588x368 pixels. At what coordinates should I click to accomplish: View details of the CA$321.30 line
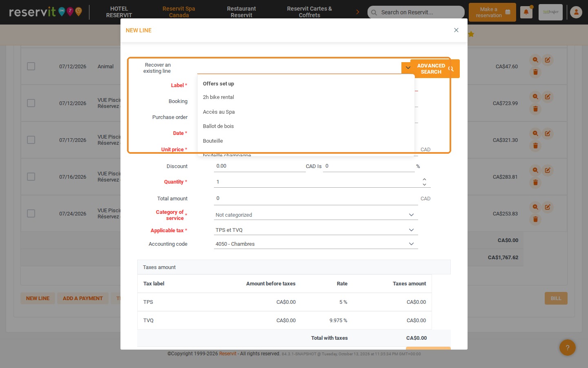535,134
